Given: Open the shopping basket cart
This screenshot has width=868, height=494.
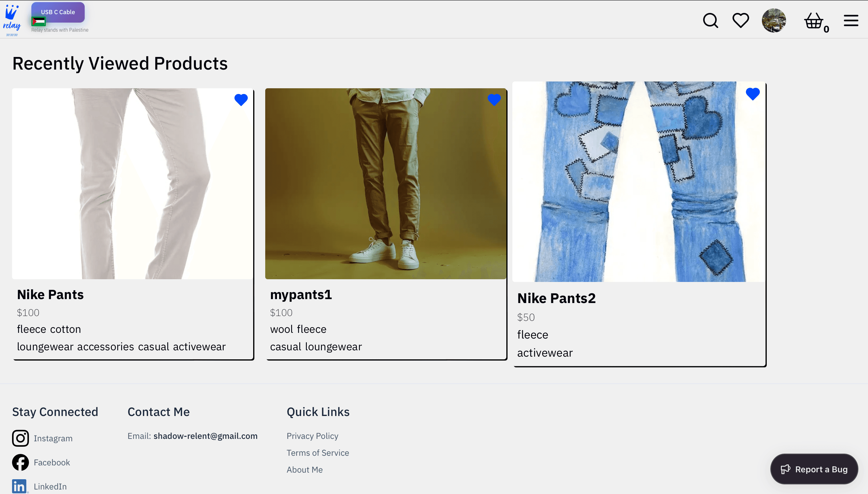Looking at the screenshot, I should [814, 21].
